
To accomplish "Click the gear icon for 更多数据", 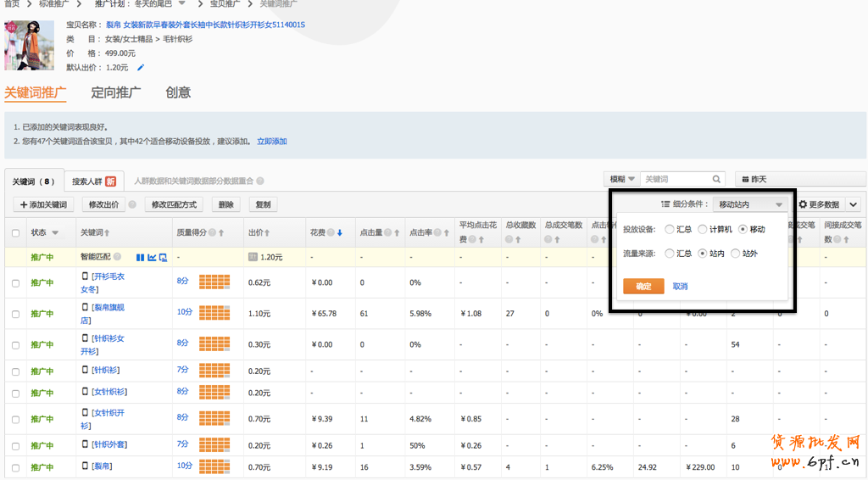I will (x=803, y=204).
